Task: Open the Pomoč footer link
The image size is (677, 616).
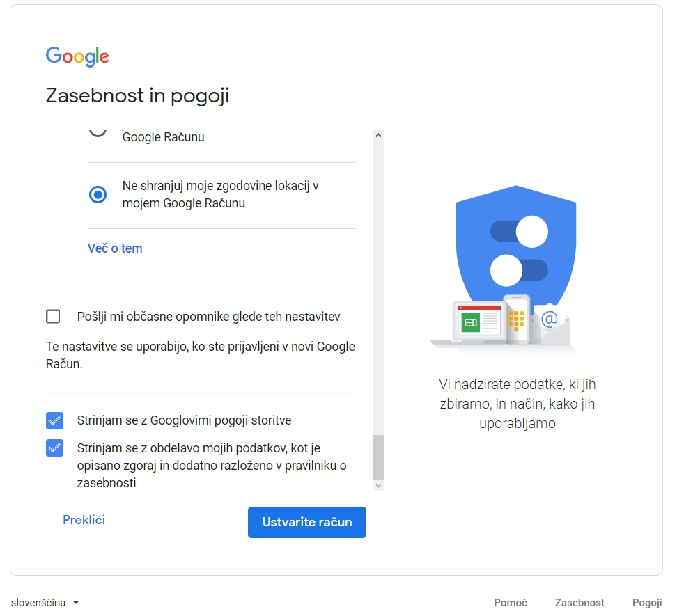Action: click(511, 603)
